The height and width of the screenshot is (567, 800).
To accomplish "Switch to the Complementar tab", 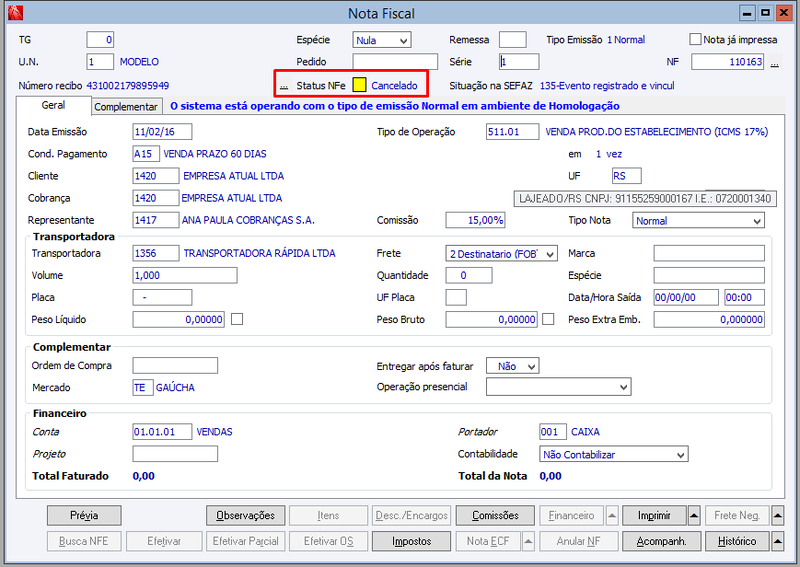I will point(126,107).
